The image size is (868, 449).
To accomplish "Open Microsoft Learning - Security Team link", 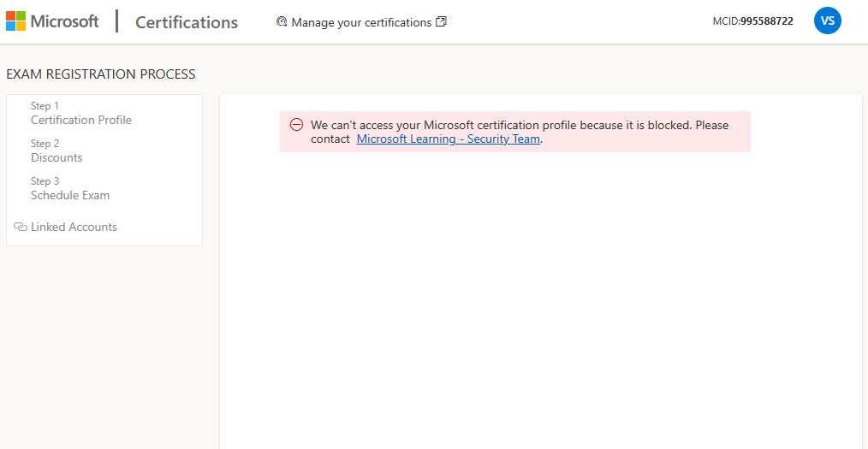I will click(x=449, y=139).
